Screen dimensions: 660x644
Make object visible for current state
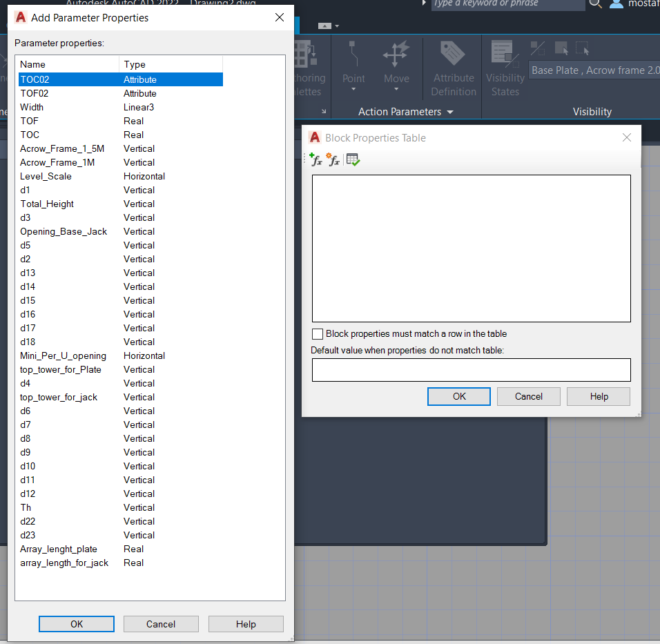point(561,48)
